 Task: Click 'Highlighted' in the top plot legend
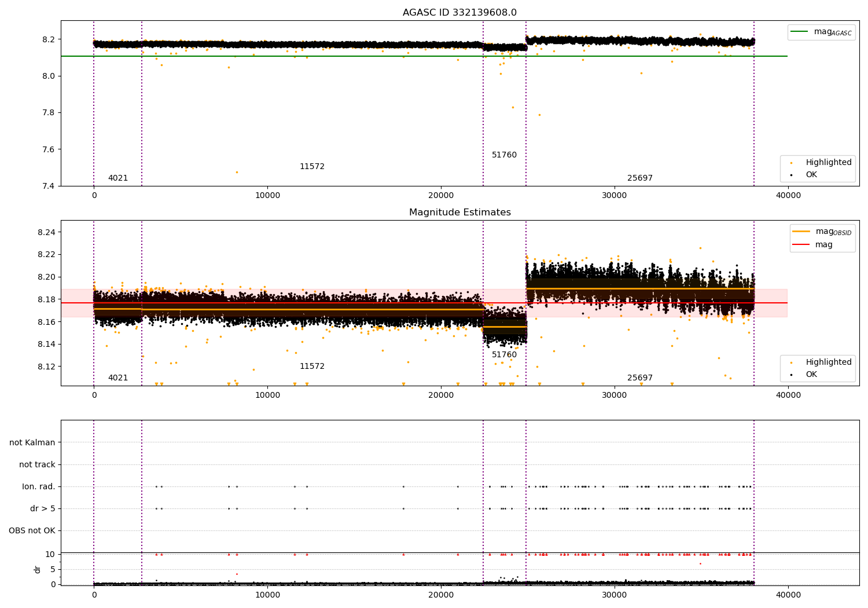coord(829,163)
